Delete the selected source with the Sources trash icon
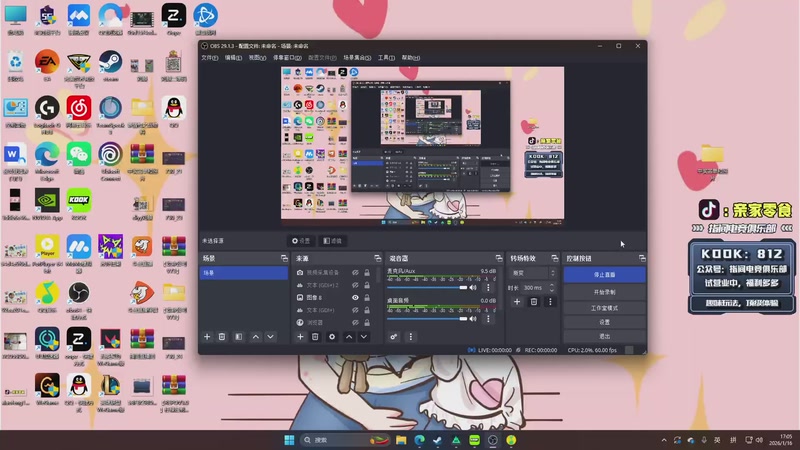800x450 pixels. pyautogui.click(x=315, y=337)
